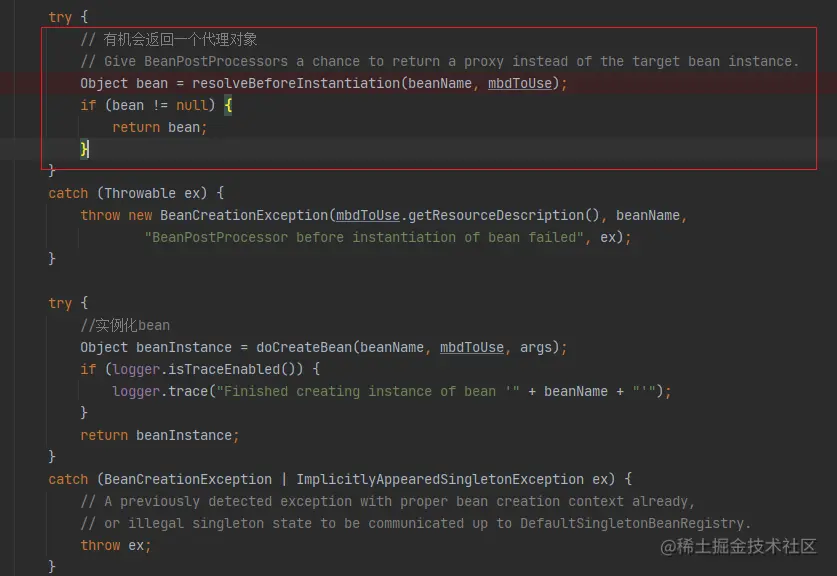837x576 pixels.
Task: Click the 'return beanInstance;' statement
Action: pos(160,436)
